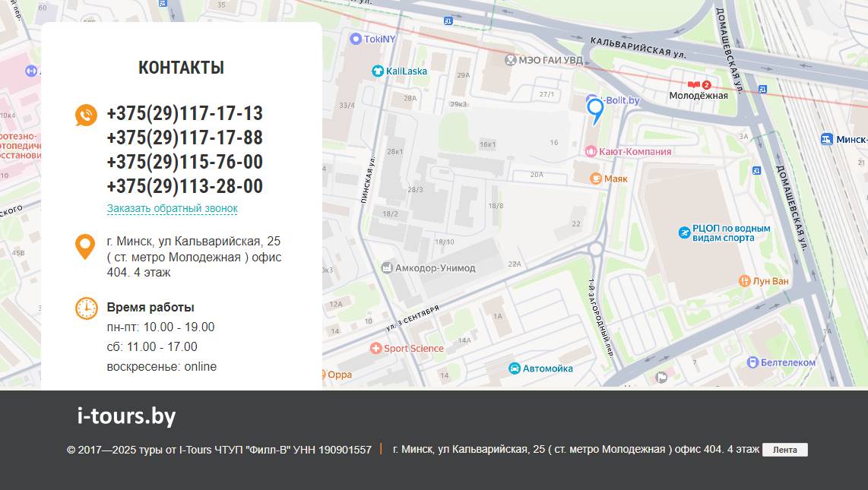This screenshot has height=490, width=868.
Task: Click the i-tours.by footer logo
Action: click(x=126, y=416)
